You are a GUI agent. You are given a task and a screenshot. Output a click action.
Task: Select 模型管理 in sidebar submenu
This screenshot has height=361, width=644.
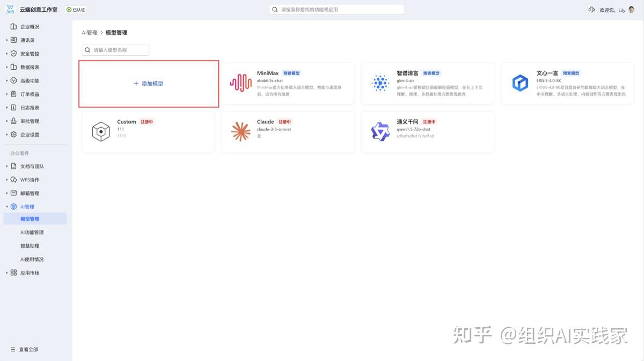35,219
